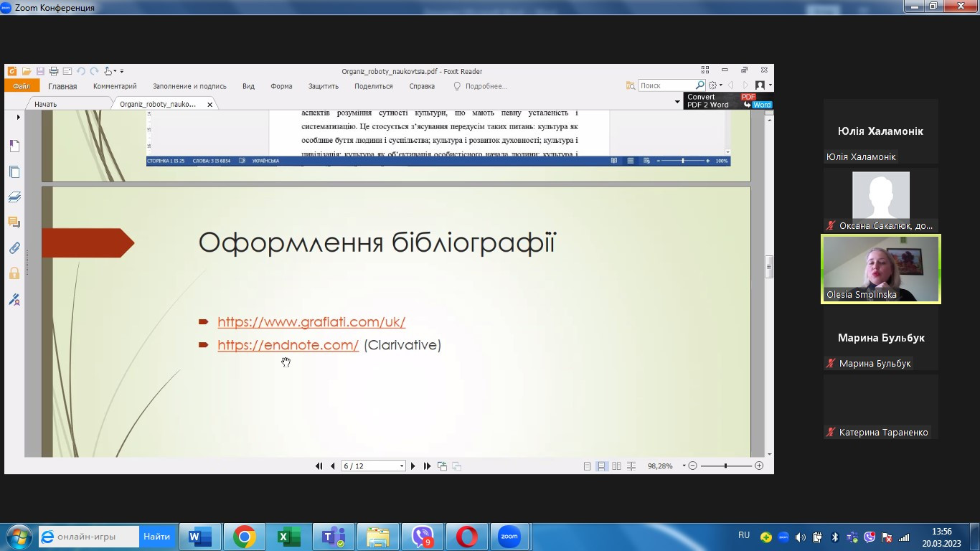Click the Convert PDF 2 Word banner
The height and width of the screenshot is (551, 980).
[728, 101]
